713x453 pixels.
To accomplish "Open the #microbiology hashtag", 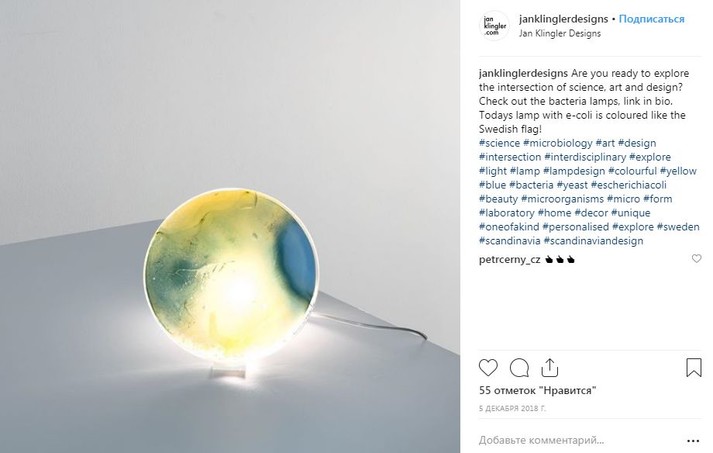I will coord(557,143).
